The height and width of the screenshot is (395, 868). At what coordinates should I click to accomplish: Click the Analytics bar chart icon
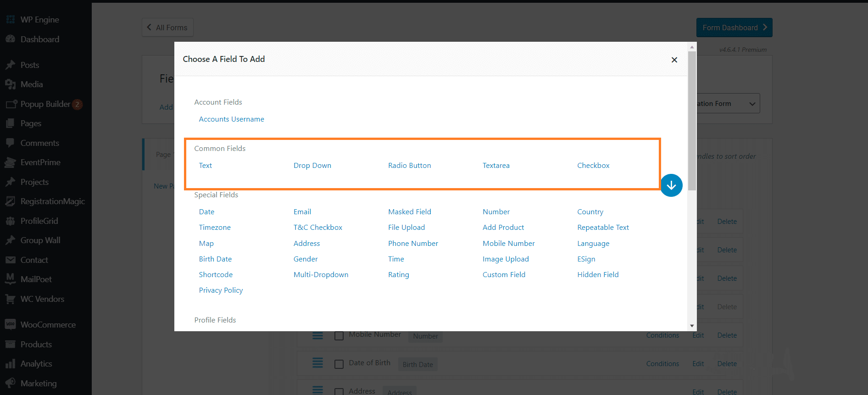click(10, 364)
